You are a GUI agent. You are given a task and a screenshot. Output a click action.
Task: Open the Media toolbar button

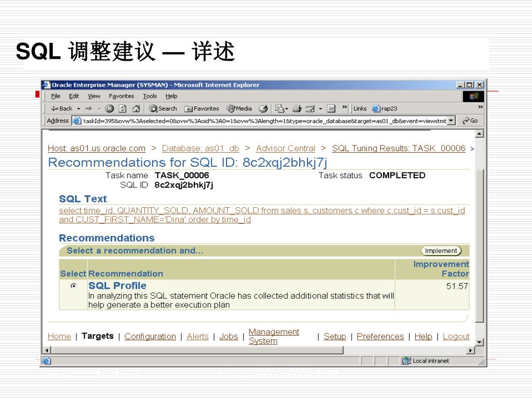point(239,109)
